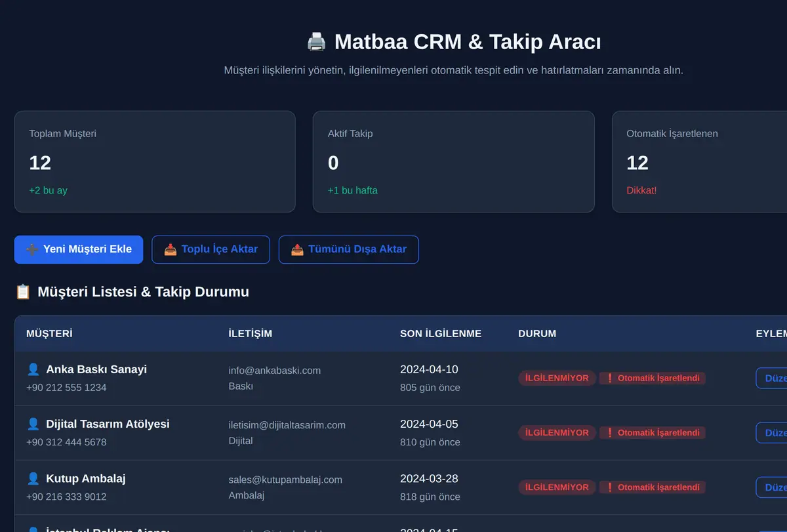This screenshot has height=532, width=787.
Task: Open Toplu İçe Aktar import
Action: tap(211, 249)
